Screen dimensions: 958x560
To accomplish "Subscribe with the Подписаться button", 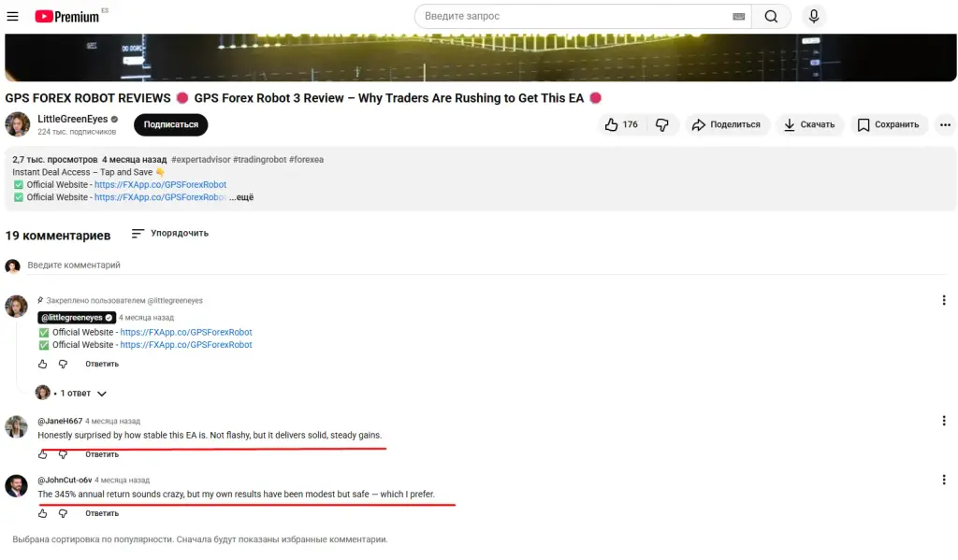I will 171,124.
